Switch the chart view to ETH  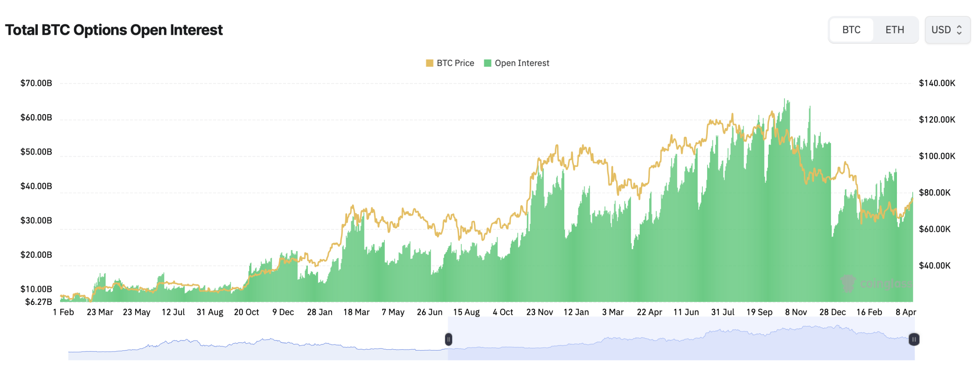[x=895, y=29]
